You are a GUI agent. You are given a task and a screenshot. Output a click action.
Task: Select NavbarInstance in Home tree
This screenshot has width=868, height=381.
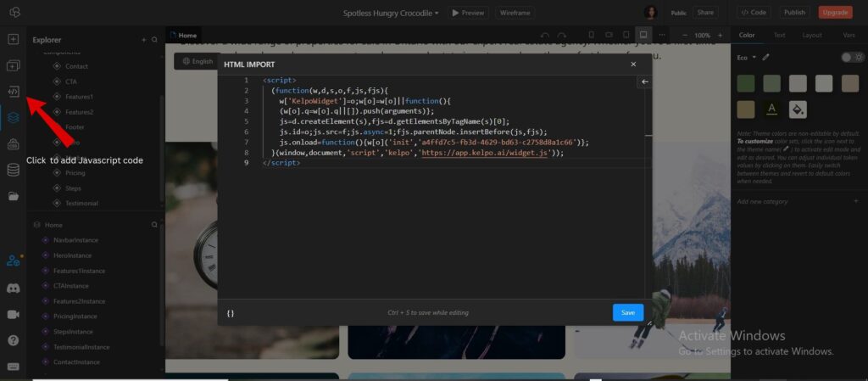click(x=75, y=240)
